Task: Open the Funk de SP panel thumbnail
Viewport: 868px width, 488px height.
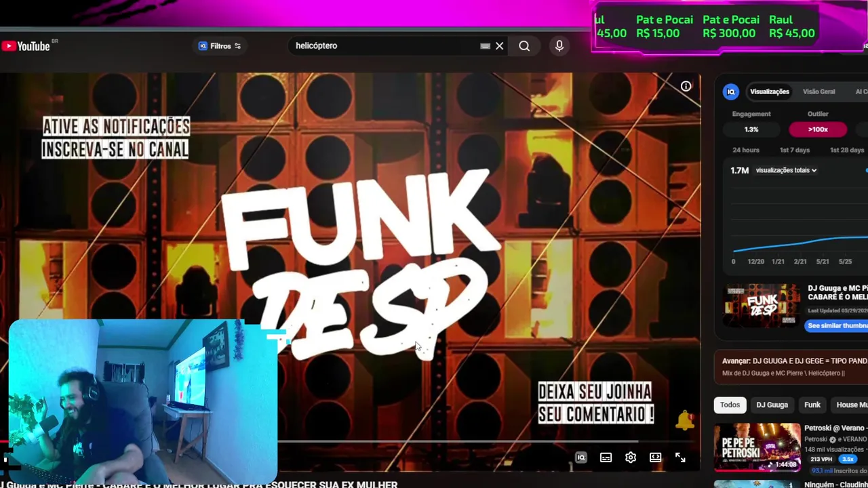Action: [762, 306]
